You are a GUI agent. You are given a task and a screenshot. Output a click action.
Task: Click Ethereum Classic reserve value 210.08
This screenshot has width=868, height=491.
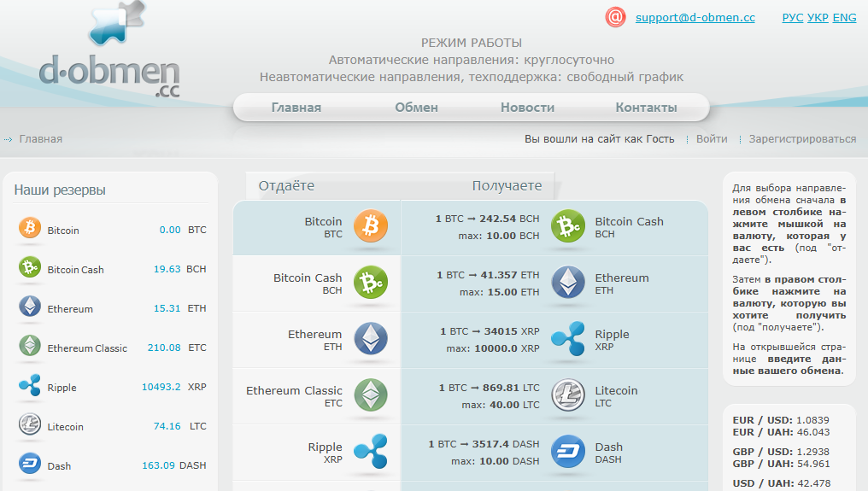tap(164, 348)
